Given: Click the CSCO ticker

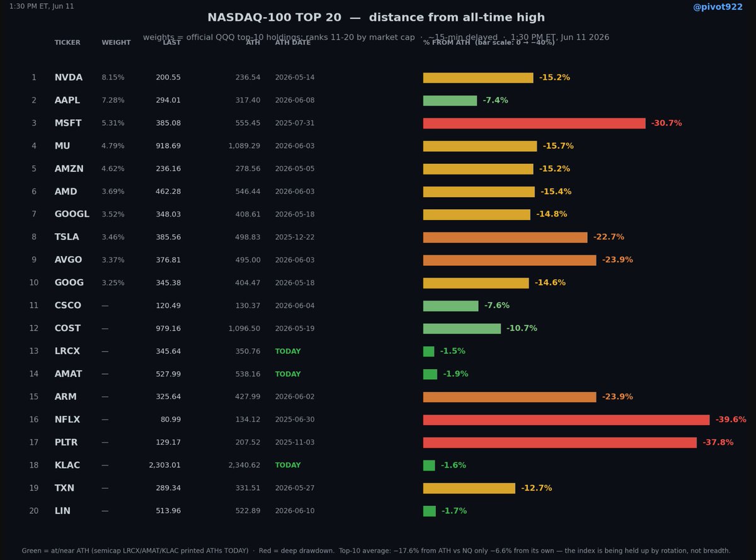Looking at the screenshot, I should (68, 306).
